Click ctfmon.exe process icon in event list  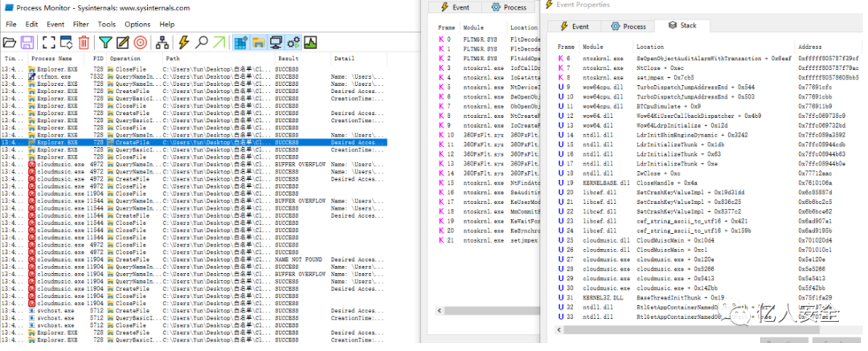point(32,76)
